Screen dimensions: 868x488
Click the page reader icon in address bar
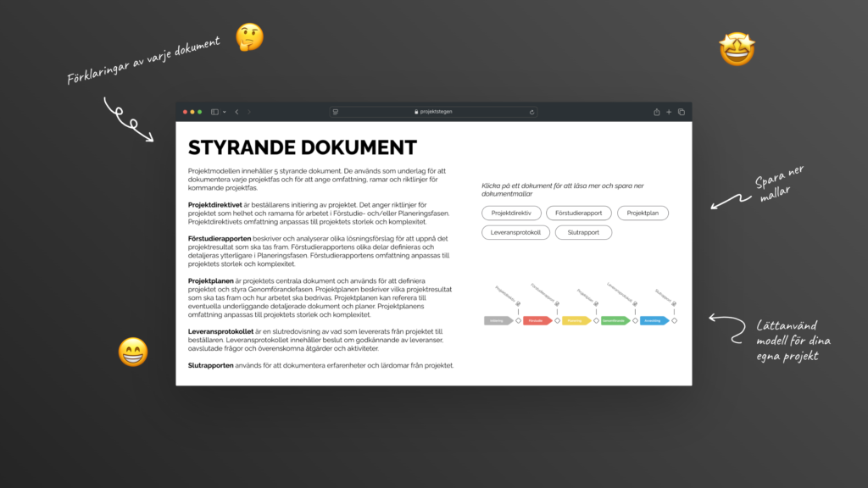336,112
